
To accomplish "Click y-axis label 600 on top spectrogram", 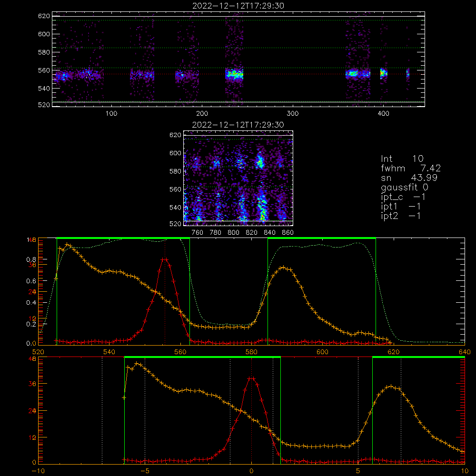I will [44, 34].
